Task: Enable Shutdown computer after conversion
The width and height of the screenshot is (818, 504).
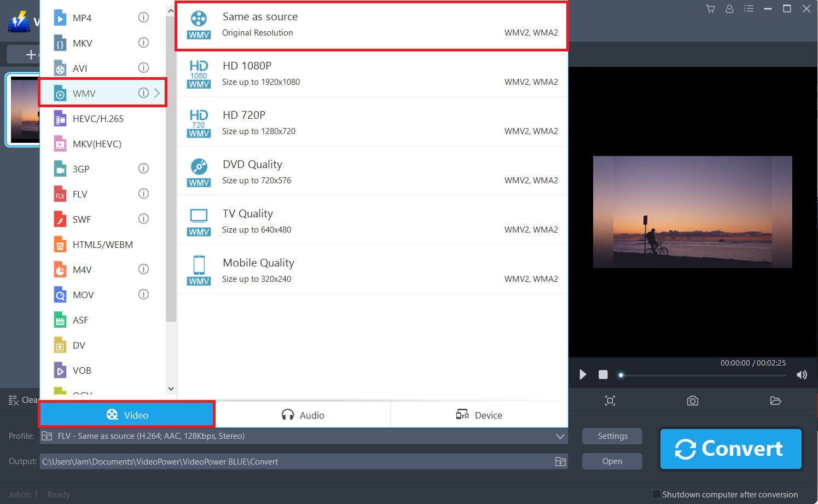Action: (657, 494)
